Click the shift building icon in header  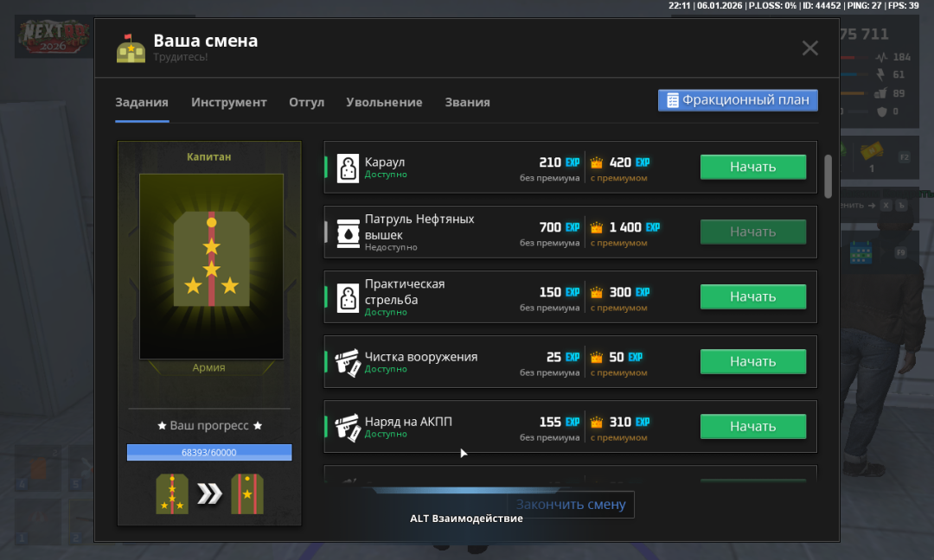131,48
